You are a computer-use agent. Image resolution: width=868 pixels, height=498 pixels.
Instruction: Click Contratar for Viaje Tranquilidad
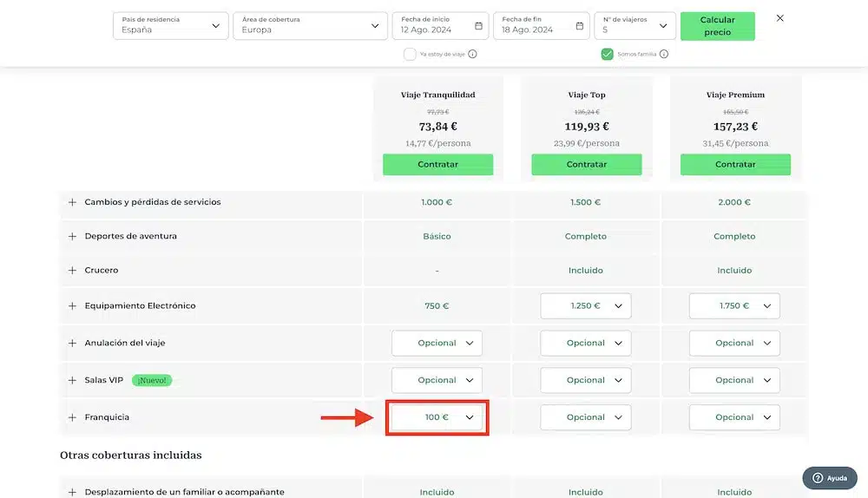437,164
